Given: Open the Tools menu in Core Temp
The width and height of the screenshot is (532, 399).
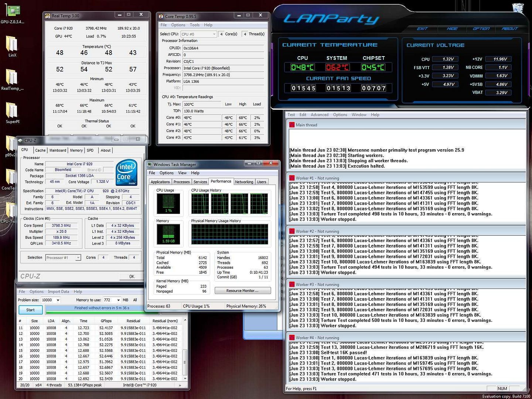Looking at the screenshot, I should click(195, 25).
